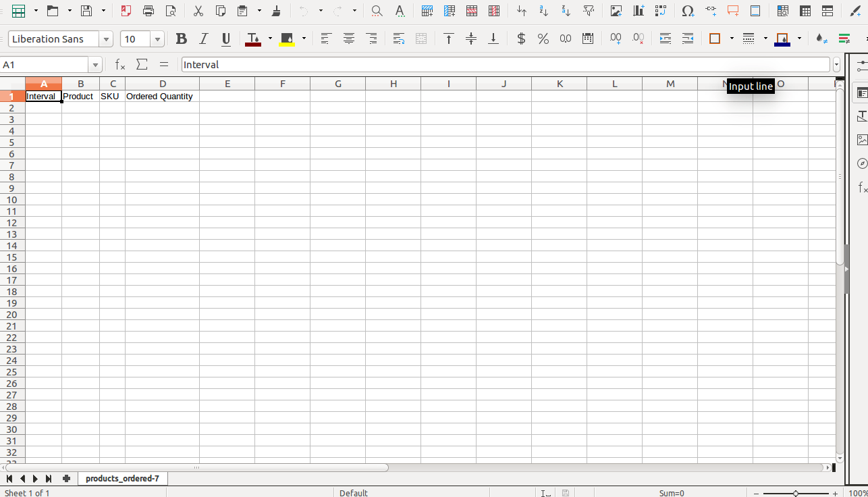Select the column D header
The image size is (868, 497).
[163, 84]
